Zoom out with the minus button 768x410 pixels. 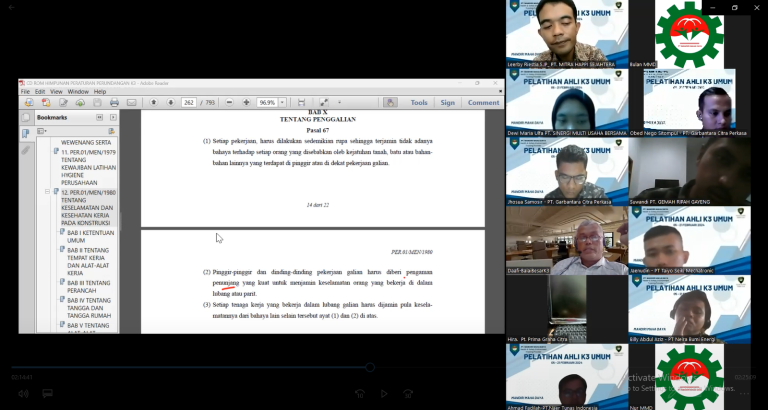pyautogui.click(x=229, y=102)
